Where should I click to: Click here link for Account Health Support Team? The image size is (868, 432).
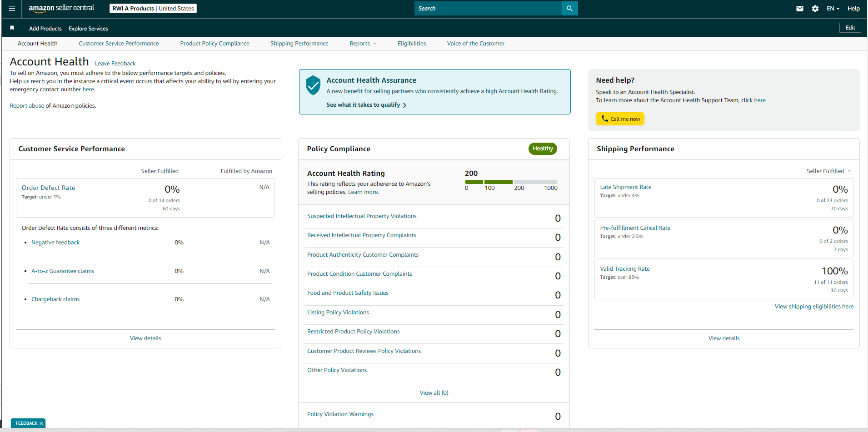pos(760,100)
